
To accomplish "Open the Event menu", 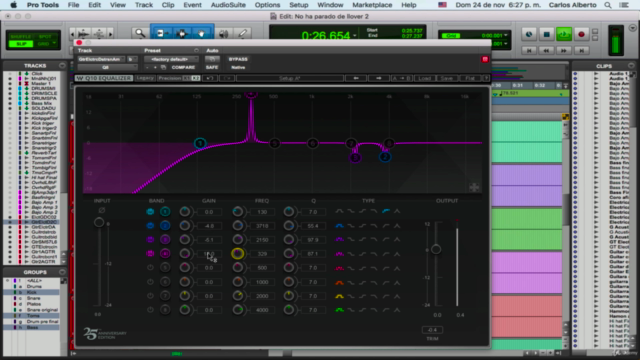I will [x=192, y=5].
